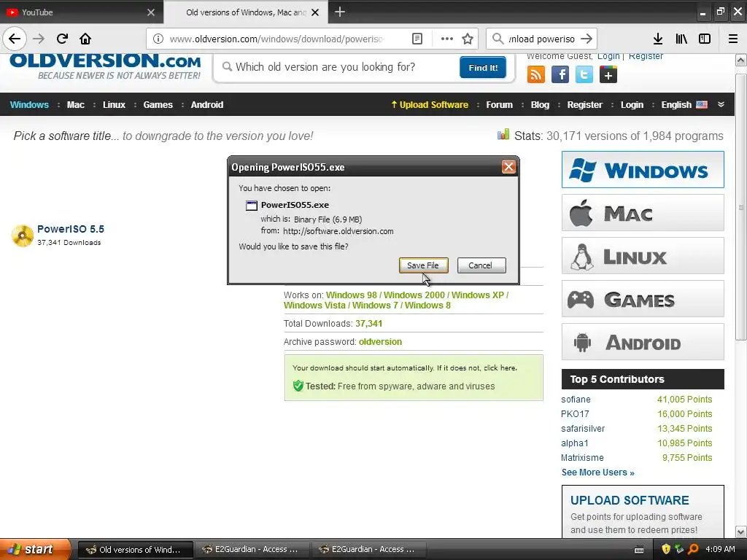
Task: Click the Upload Software nav link
Action: pyautogui.click(x=430, y=105)
